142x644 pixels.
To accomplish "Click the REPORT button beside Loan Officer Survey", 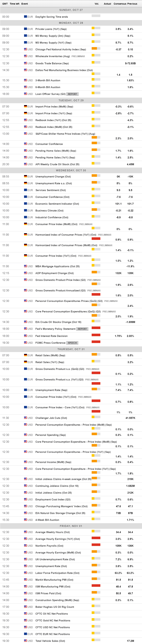I will (73, 94).
